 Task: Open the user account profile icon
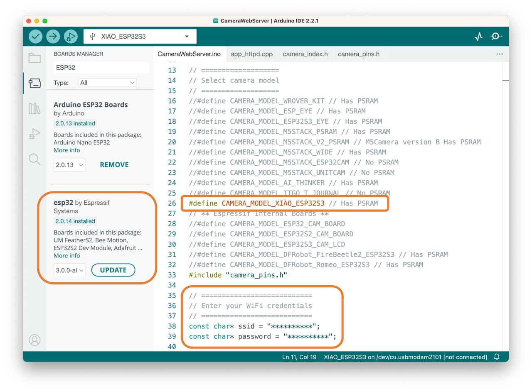point(34,340)
